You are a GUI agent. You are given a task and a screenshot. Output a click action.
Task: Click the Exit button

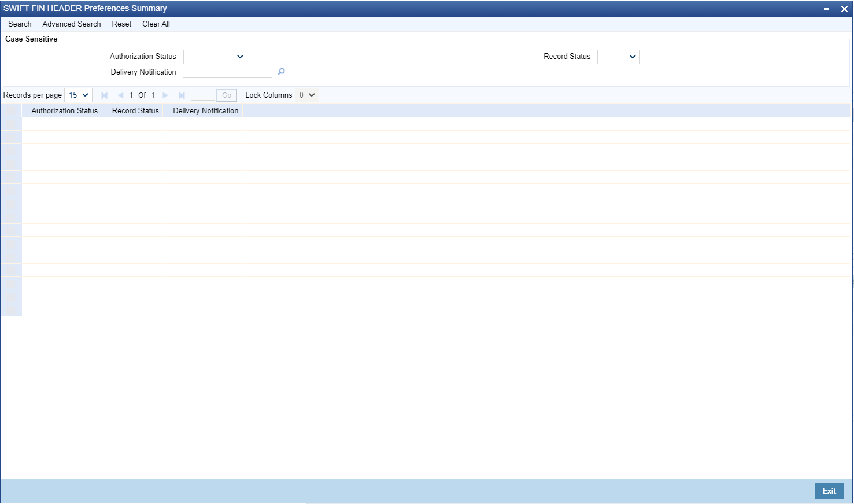[829, 491]
